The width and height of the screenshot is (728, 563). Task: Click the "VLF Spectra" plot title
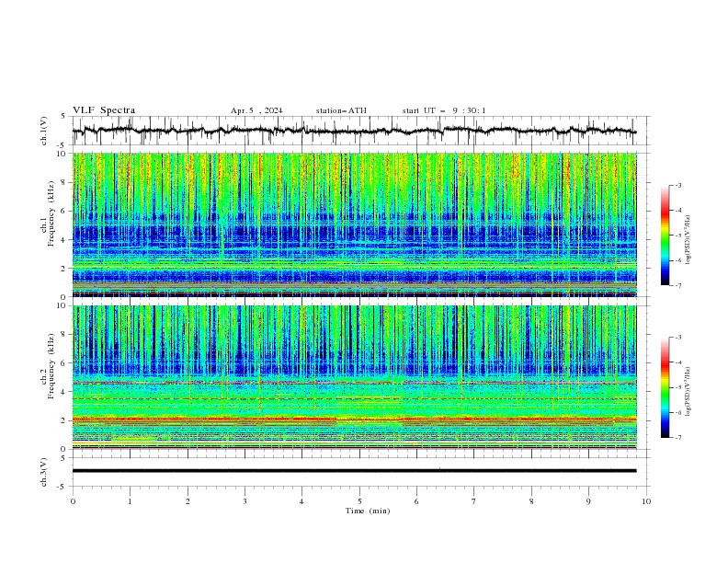pyautogui.click(x=104, y=110)
